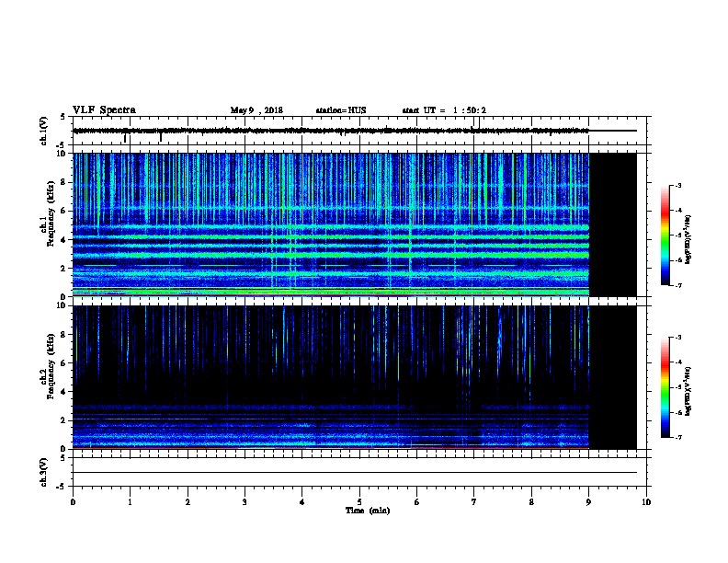Click time-axis tick label "5"

coord(359,502)
